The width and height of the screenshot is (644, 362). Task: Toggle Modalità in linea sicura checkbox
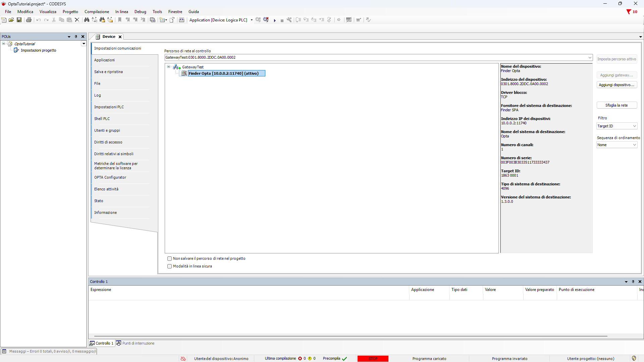[x=169, y=266]
